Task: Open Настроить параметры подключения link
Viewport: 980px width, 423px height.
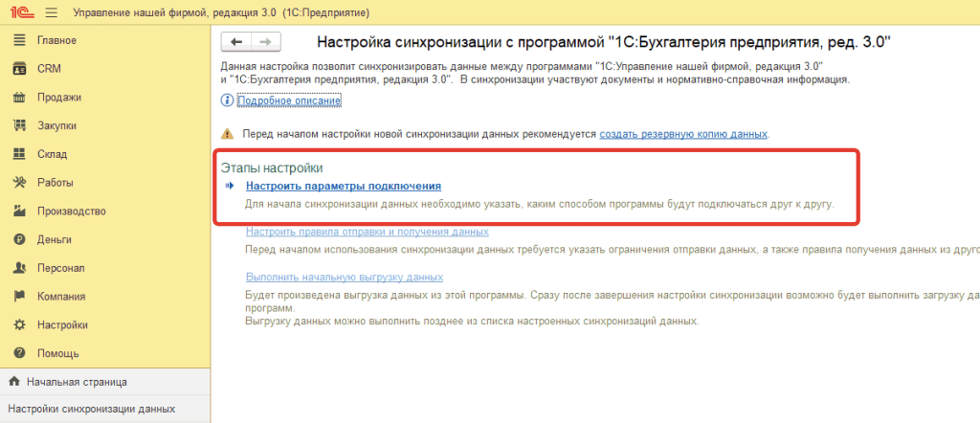Action: click(344, 186)
